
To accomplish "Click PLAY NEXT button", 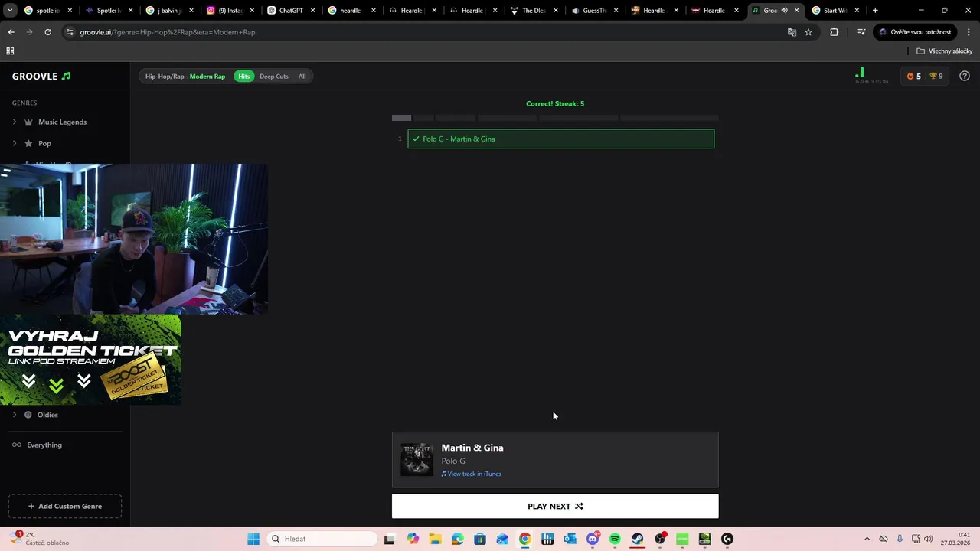I will [x=555, y=506].
